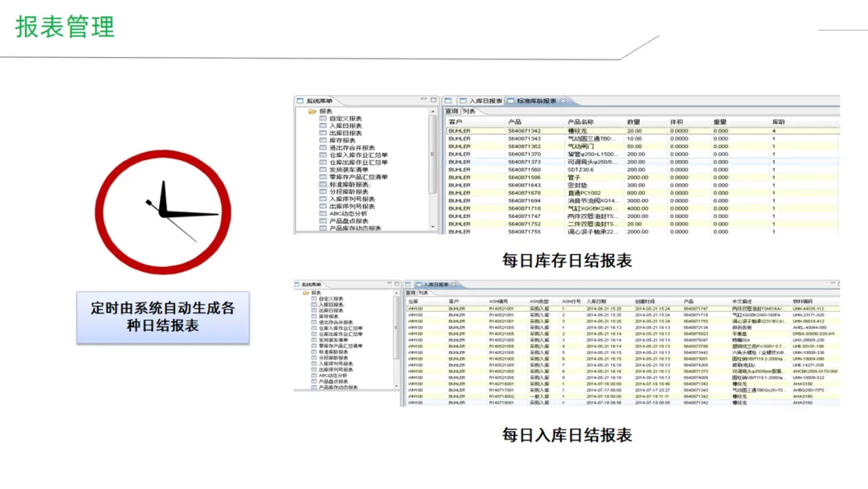Viewport: 868px width, 489px height.
Task: Collapse 报表 folder in the 每日库存日结报表 screenshot
Action: click(x=321, y=111)
